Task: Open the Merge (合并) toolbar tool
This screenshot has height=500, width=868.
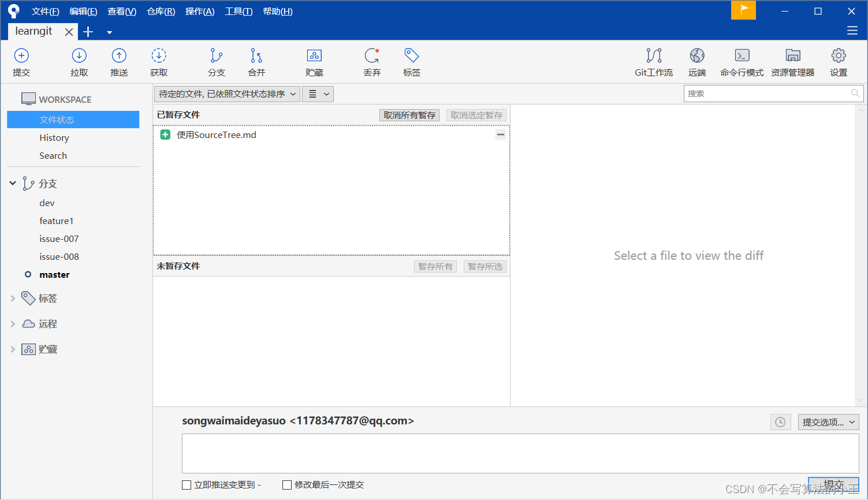Action: pos(256,62)
